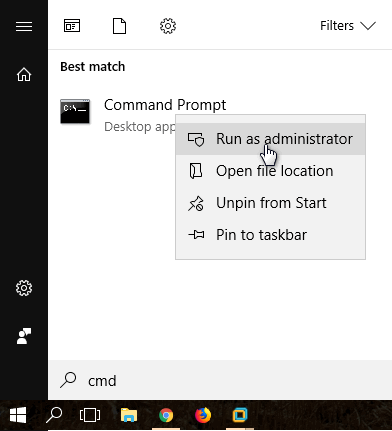Focus the search box containing cmd
The width and height of the screenshot is (392, 431).
point(220,380)
